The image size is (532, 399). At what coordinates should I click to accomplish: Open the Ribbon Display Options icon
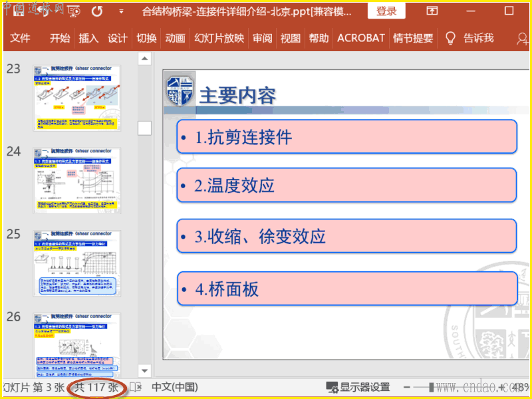432,11
